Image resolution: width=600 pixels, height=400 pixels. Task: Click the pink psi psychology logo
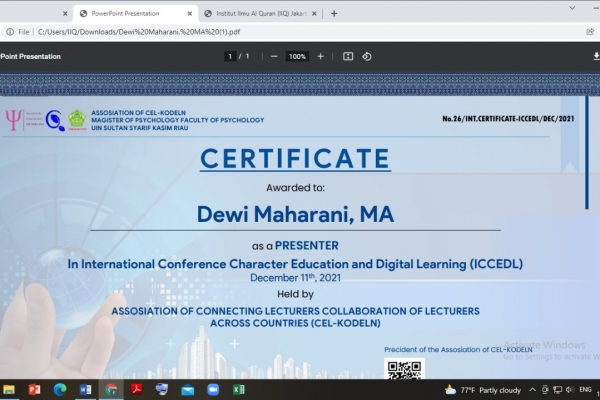point(13,120)
